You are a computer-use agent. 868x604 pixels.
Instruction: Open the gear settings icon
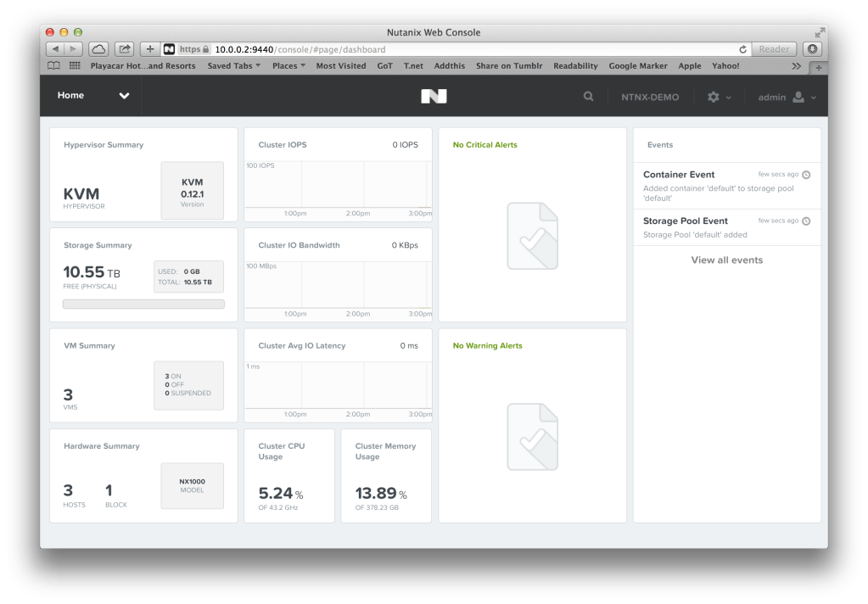coord(713,97)
